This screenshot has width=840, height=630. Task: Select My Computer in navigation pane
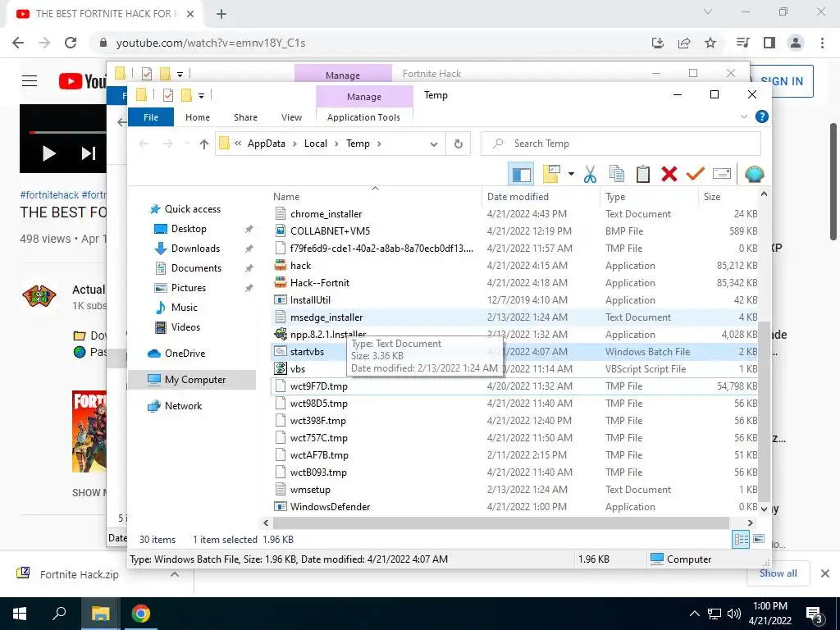[x=195, y=380]
